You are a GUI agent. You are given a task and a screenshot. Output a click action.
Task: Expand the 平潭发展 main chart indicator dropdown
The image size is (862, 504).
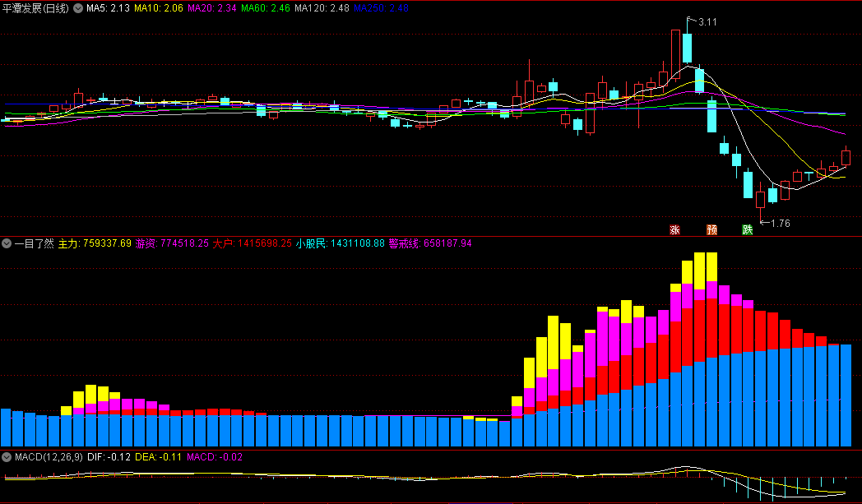78,8
